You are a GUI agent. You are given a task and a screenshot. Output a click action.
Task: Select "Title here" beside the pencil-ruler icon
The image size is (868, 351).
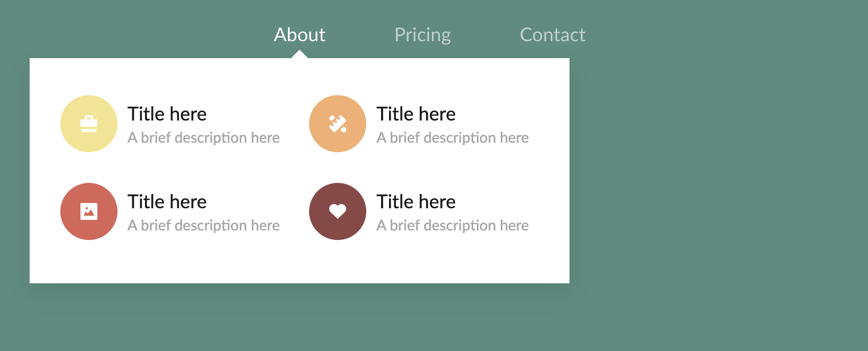click(416, 114)
